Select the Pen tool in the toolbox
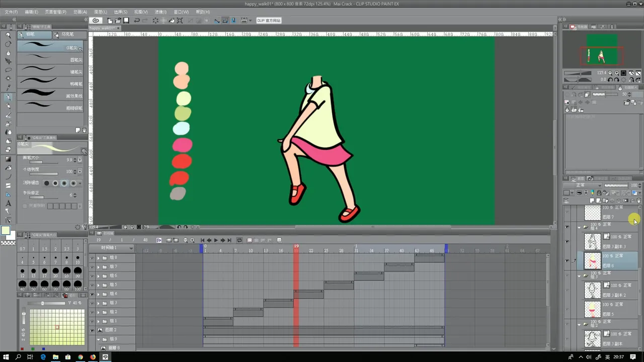Image resolution: width=644 pixels, height=362 pixels. (x=8, y=97)
